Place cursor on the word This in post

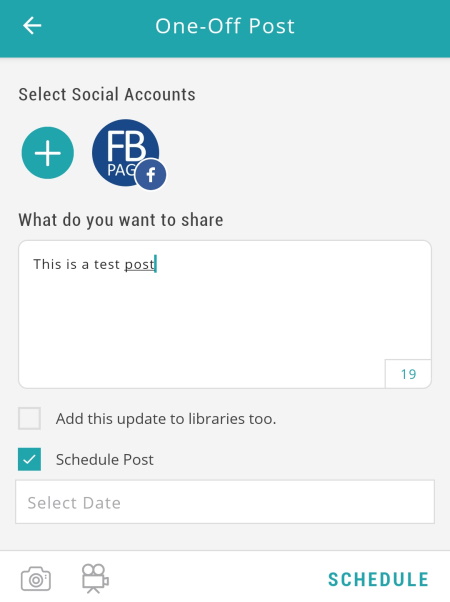pyautogui.click(x=48, y=264)
